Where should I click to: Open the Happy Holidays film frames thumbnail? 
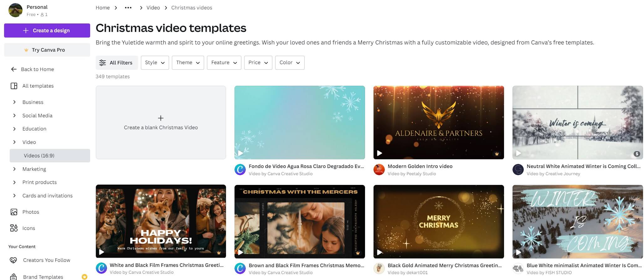coord(161,221)
